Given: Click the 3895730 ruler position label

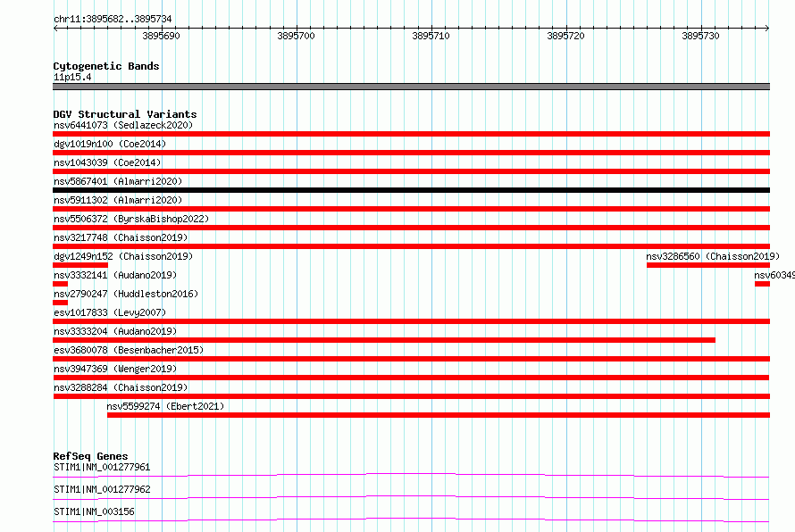Looking at the screenshot, I should 700,36.
